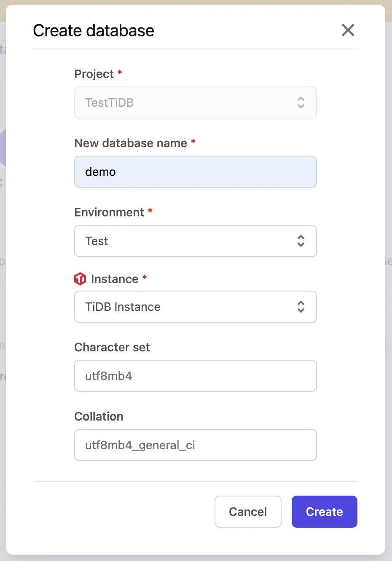
Task: Click the Collation input field
Action: point(196,445)
